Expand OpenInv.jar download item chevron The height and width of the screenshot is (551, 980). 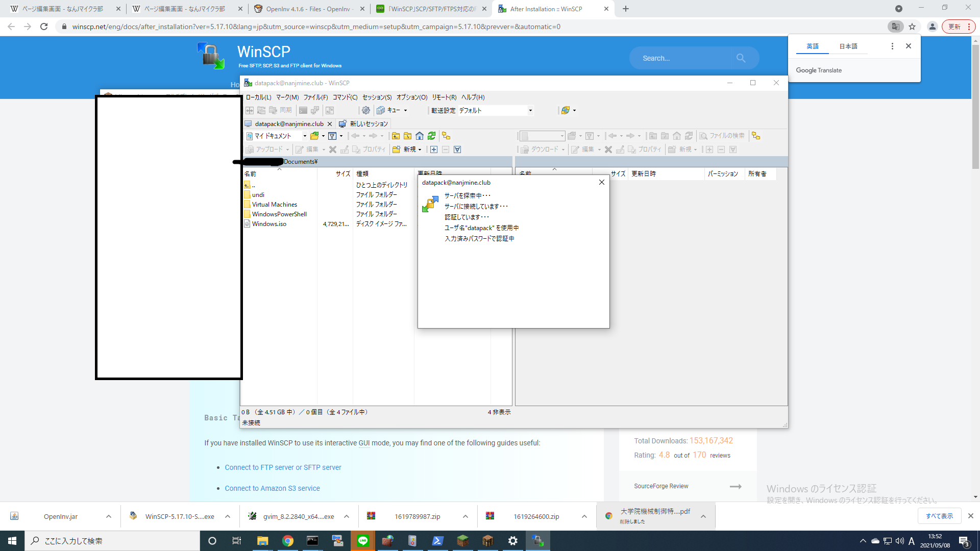(109, 516)
